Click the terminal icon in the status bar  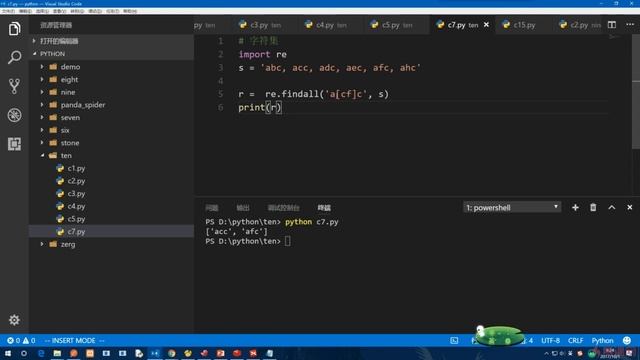(x=454, y=340)
